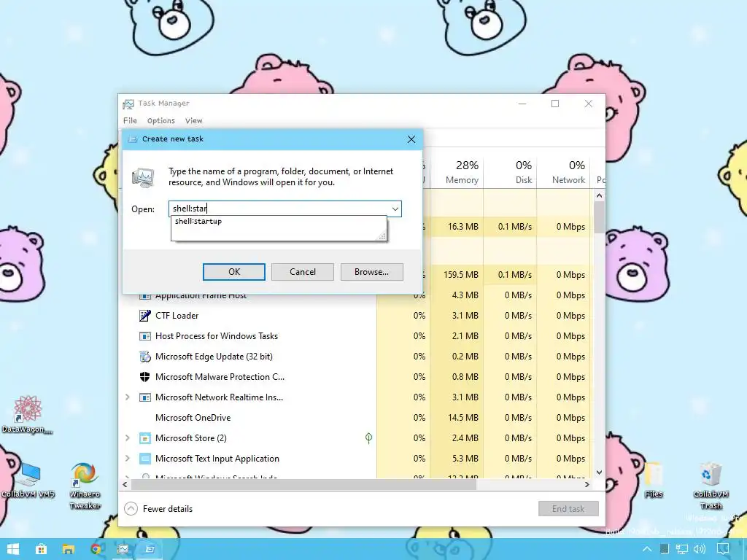Select the shell:startup autocomplete suggestion
The width and height of the screenshot is (747, 560).
pyautogui.click(x=198, y=221)
